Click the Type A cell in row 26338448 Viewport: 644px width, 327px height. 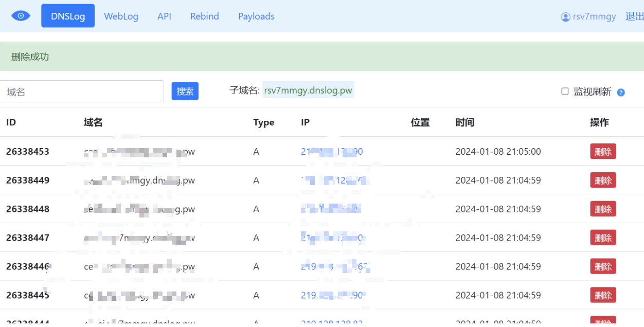pyautogui.click(x=256, y=209)
